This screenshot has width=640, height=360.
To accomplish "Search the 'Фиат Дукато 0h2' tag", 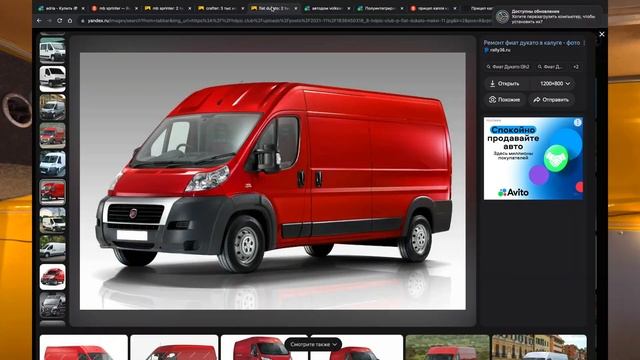I will (x=508, y=67).
